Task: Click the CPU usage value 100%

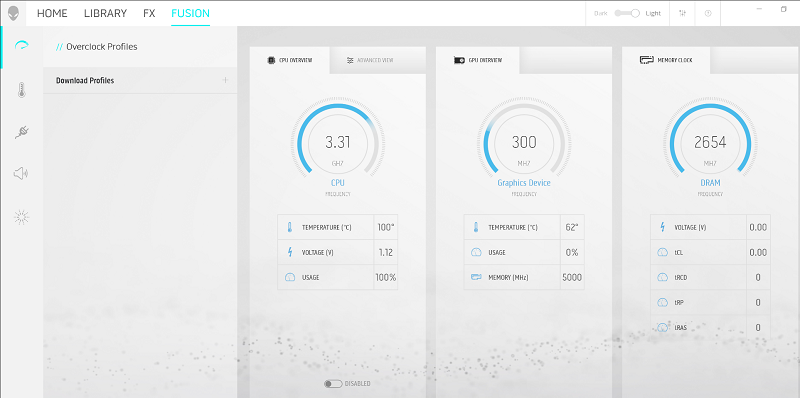Action: coord(386,277)
